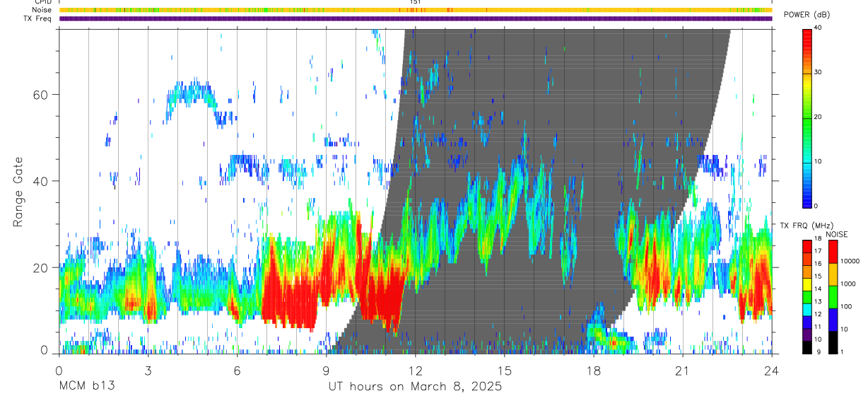
Task: Select the 12 tick on the UT hours axis
Action: coord(415,370)
